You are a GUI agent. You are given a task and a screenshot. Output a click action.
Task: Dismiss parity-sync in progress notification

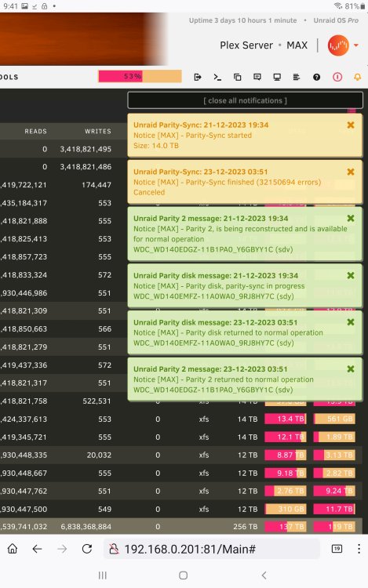[x=351, y=275]
